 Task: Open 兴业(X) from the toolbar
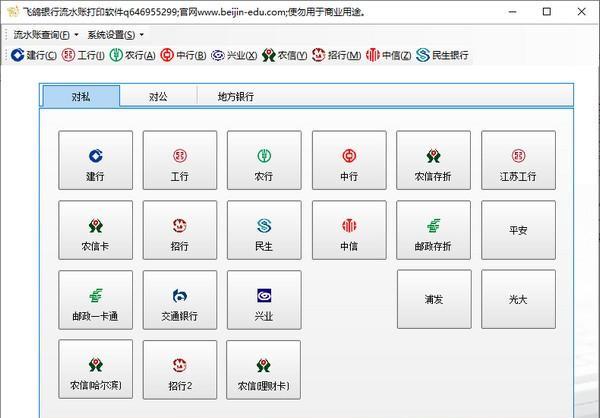(x=234, y=55)
